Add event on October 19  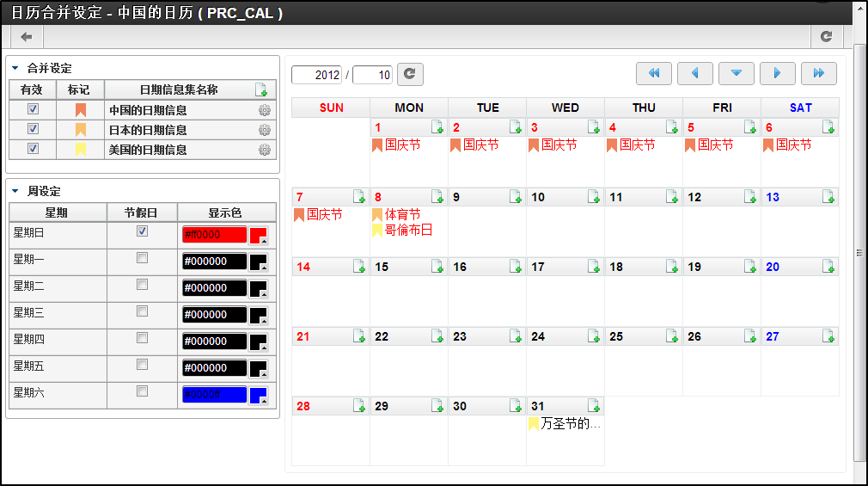tap(750, 268)
